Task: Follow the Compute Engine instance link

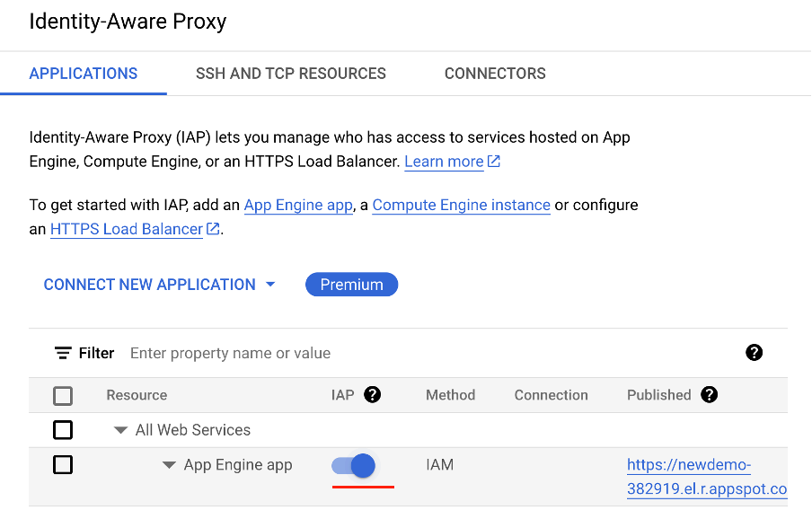Action: (x=461, y=205)
